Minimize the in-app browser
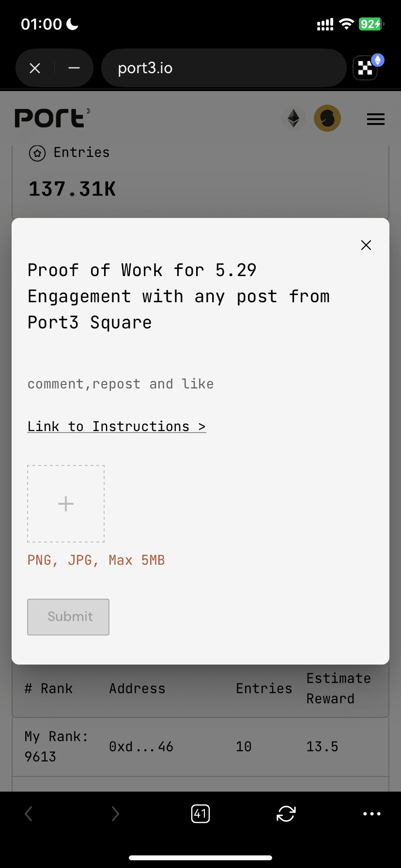 [74, 68]
